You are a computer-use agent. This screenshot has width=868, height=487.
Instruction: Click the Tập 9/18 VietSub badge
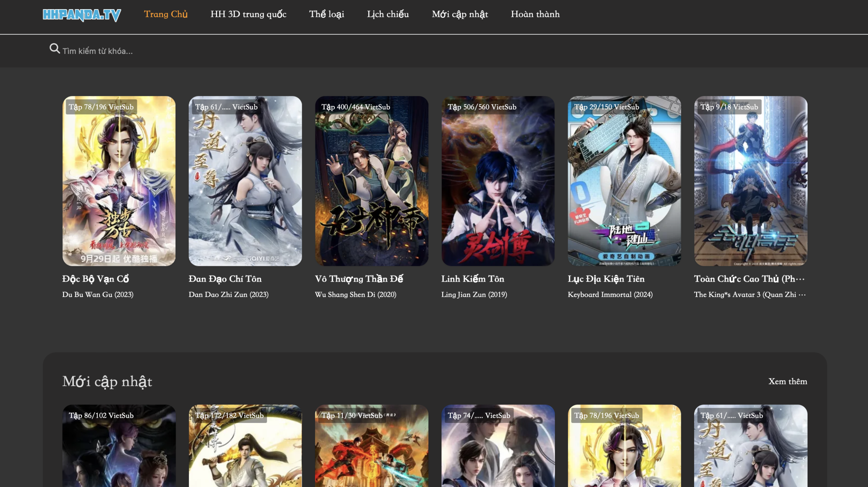pyautogui.click(x=729, y=107)
